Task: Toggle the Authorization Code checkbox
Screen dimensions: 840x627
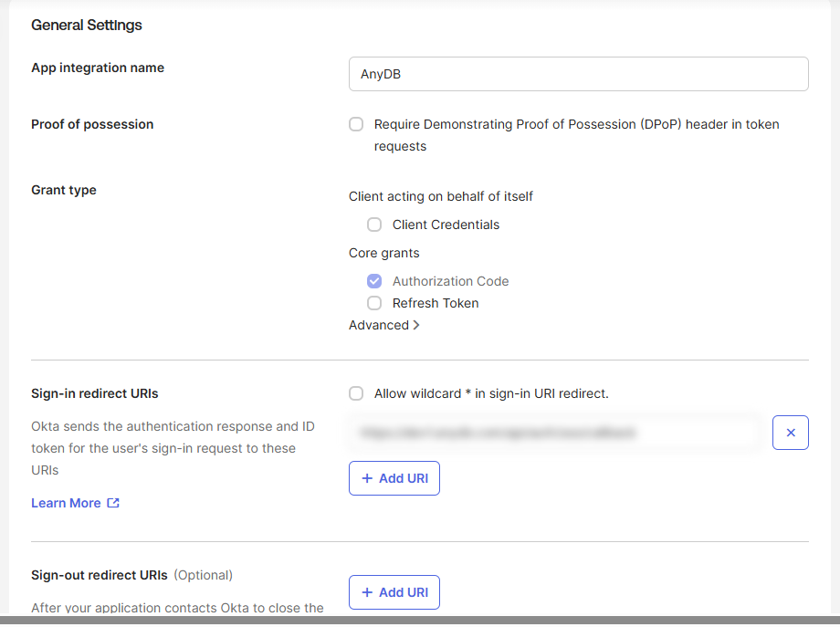Action: pyautogui.click(x=374, y=281)
